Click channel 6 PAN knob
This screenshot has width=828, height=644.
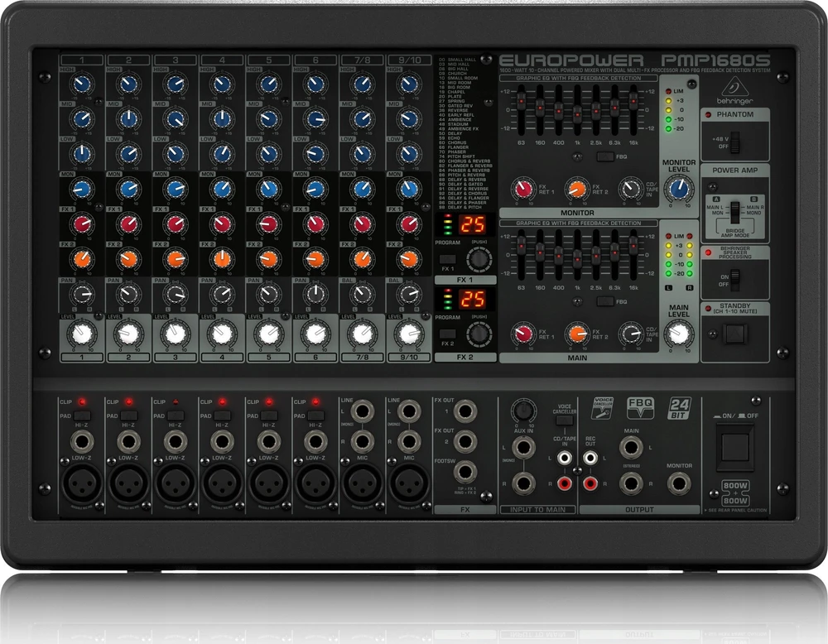click(315, 294)
